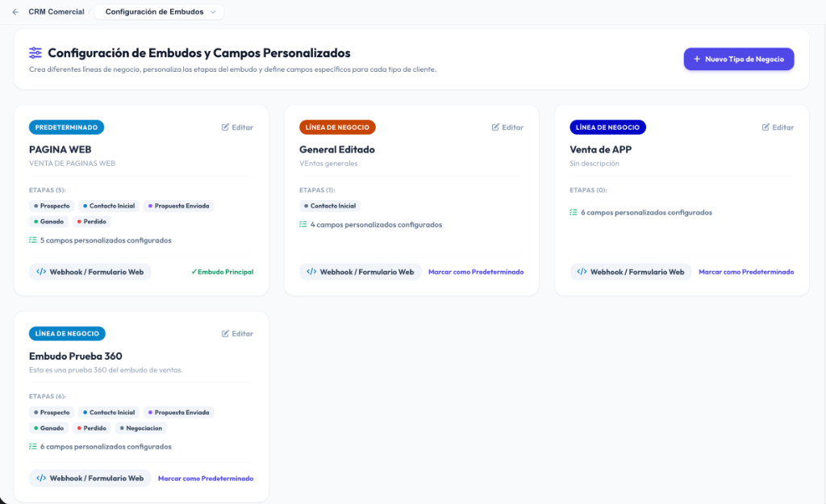Mark General Editado as Predeterminado

[476, 272]
